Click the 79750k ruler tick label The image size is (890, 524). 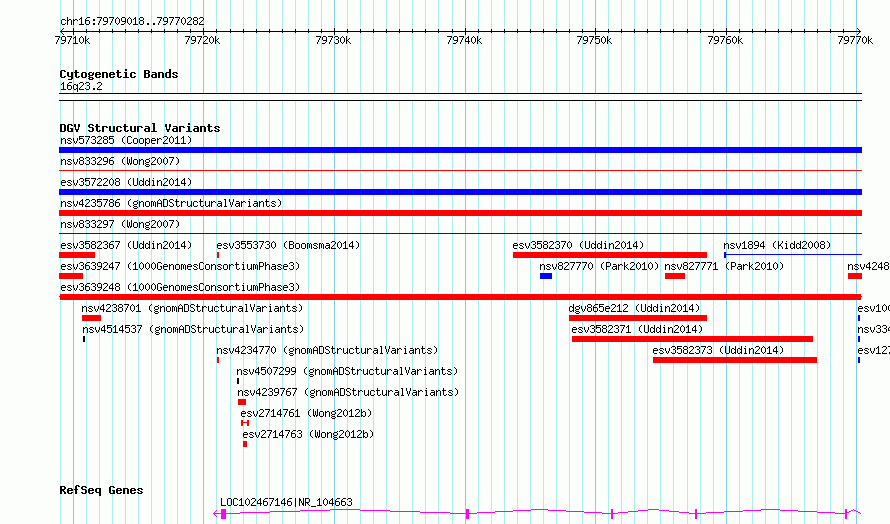tap(594, 40)
